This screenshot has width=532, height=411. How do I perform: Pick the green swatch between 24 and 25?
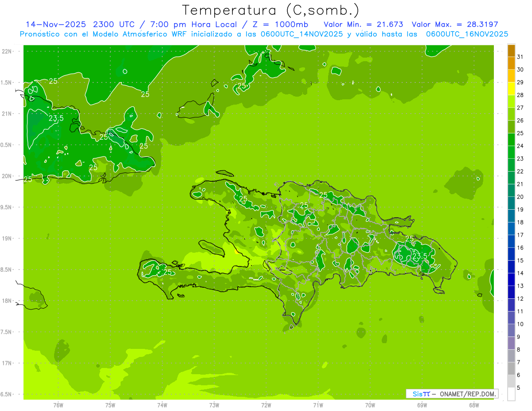pos(511,140)
